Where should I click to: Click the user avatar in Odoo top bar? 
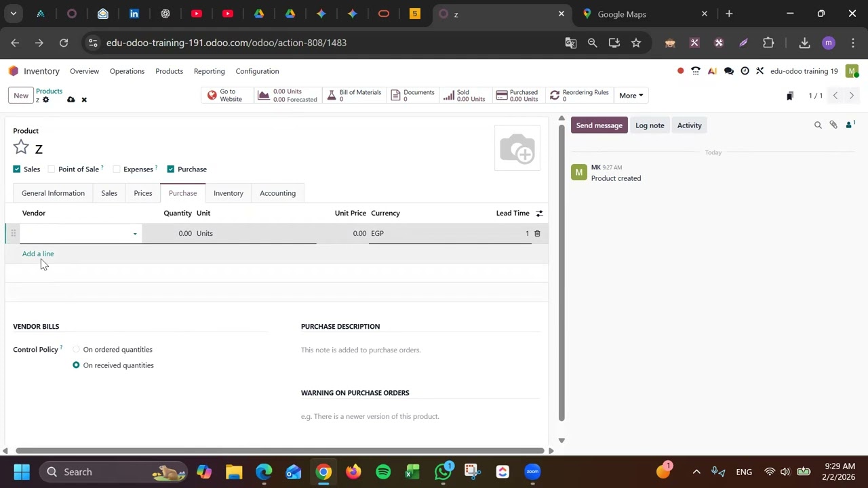pyautogui.click(x=852, y=71)
